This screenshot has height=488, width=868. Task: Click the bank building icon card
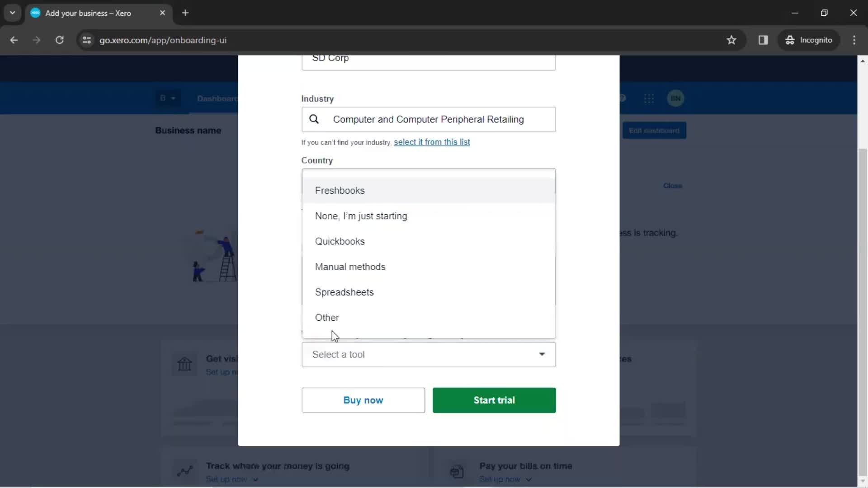(184, 364)
